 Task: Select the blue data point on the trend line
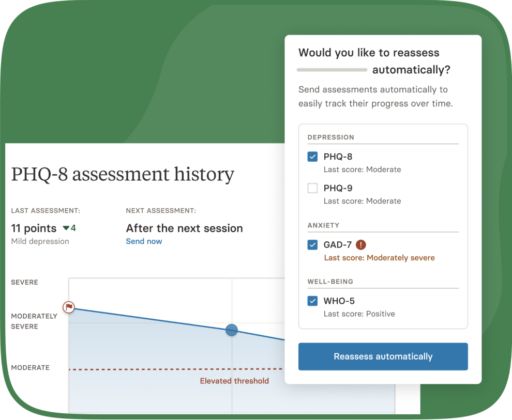(x=231, y=330)
